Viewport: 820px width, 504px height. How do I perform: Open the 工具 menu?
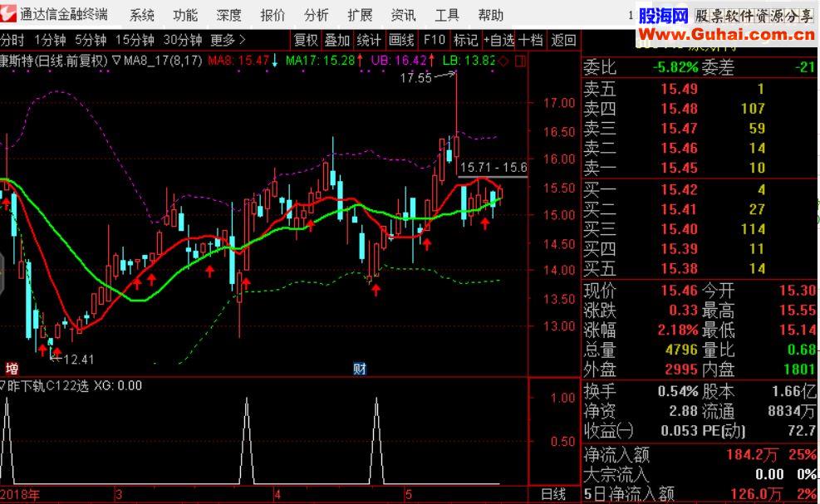pyautogui.click(x=447, y=15)
